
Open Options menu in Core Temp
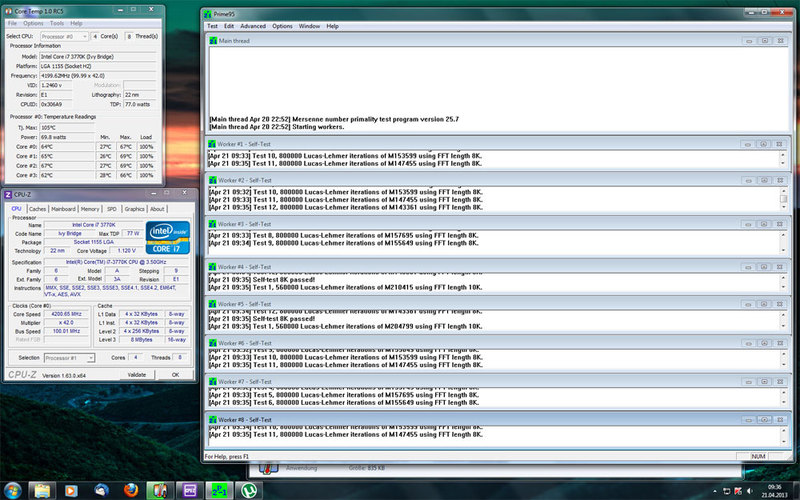click(x=33, y=23)
